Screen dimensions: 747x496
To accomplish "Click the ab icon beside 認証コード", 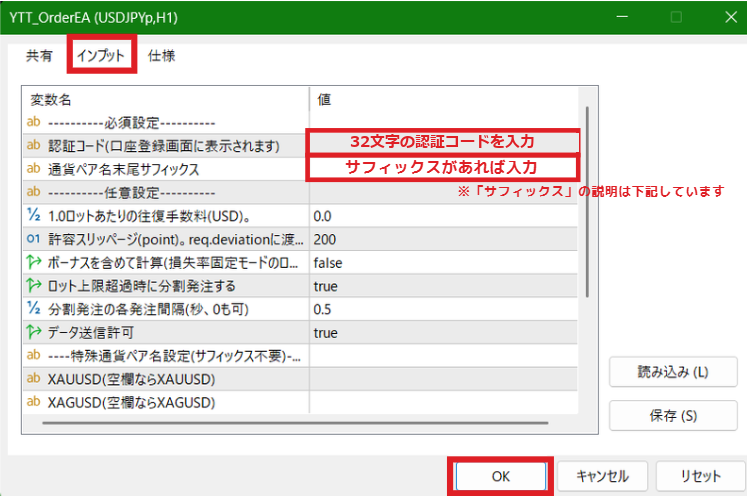I will (x=33, y=145).
